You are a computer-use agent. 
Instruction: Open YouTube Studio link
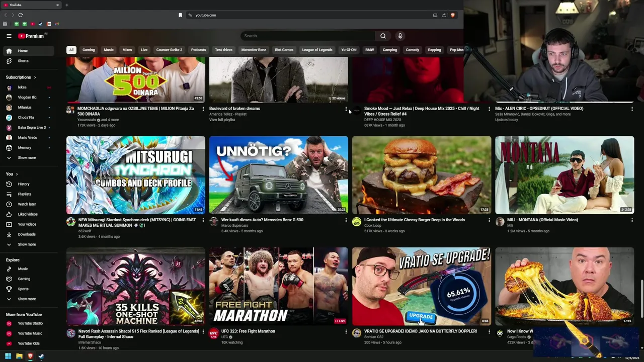(28, 323)
